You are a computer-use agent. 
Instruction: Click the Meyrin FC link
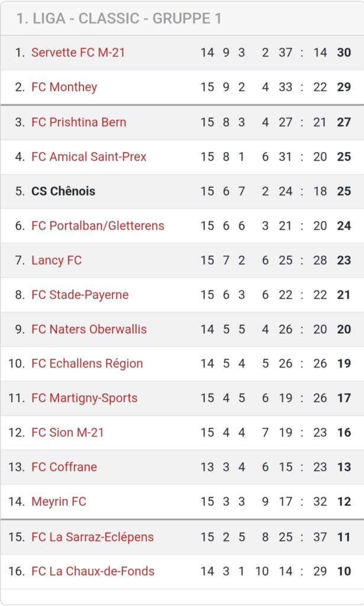click(x=59, y=502)
